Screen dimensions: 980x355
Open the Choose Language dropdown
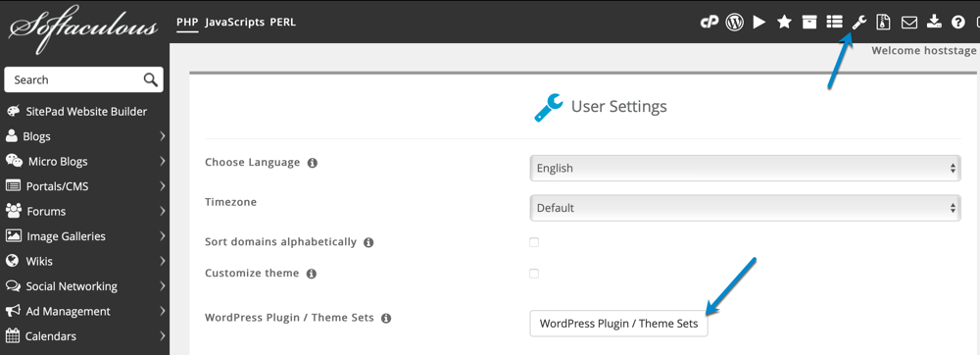coord(745,169)
